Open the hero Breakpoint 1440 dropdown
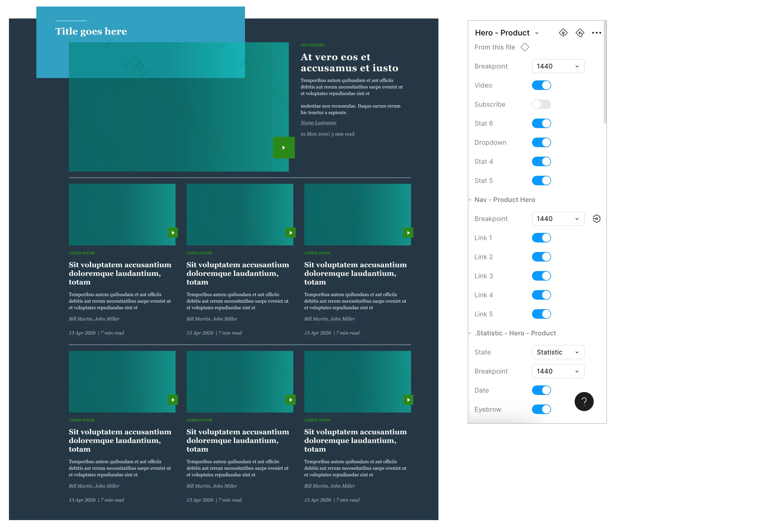This screenshot has width=763, height=532. pos(558,66)
